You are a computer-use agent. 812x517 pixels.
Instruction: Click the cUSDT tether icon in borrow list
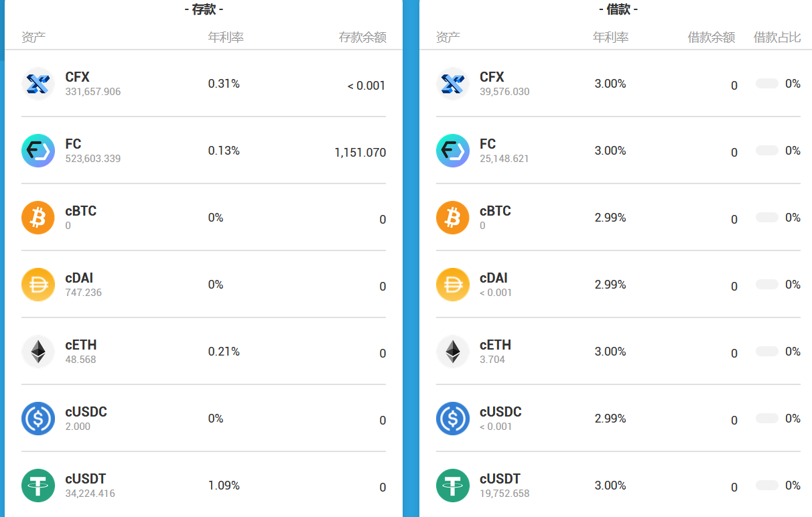coord(453,486)
